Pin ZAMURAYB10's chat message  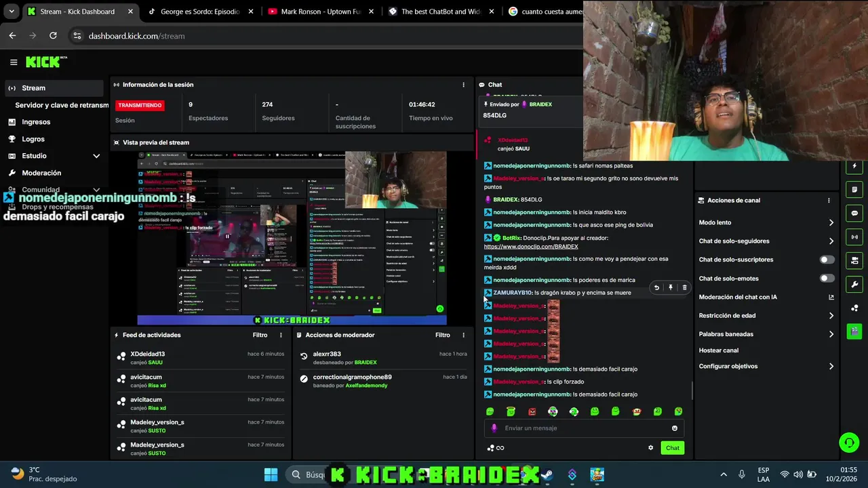point(671,287)
